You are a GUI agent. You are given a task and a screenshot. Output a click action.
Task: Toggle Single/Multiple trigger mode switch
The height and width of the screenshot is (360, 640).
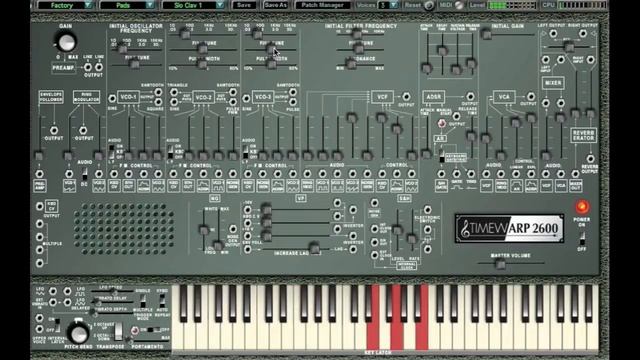tap(143, 301)
